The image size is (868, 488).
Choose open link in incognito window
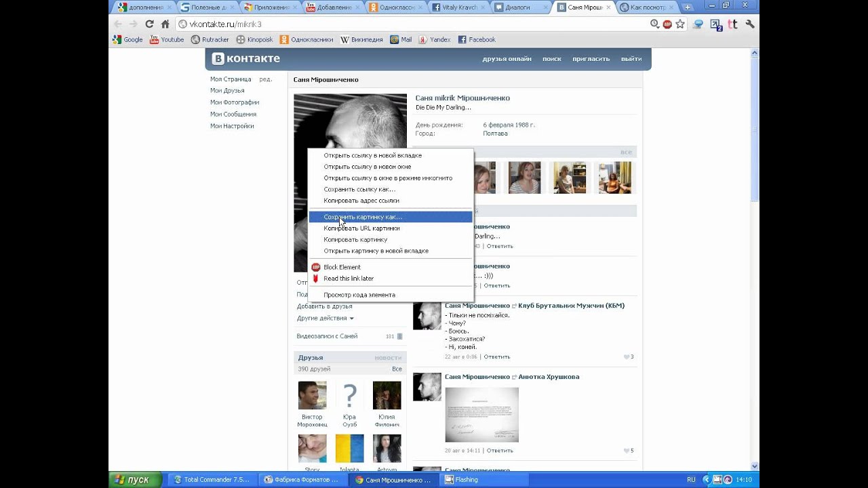click(391, 178)
